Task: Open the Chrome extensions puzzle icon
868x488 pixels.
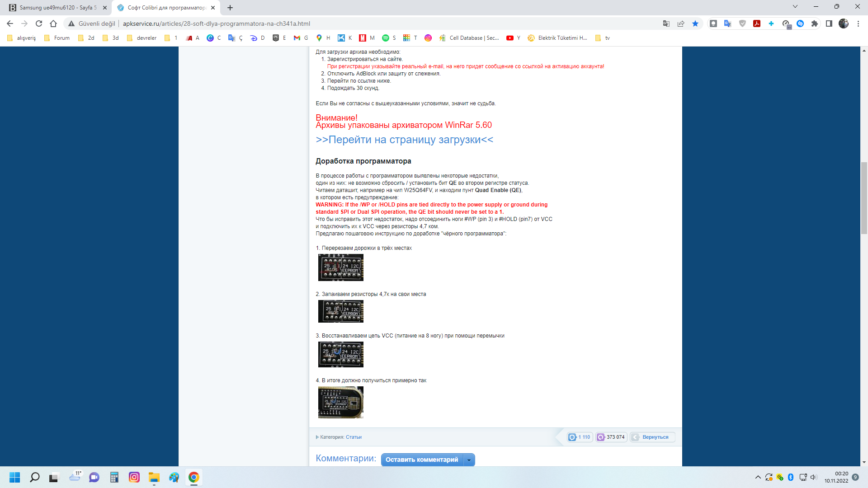Action: 815,23
